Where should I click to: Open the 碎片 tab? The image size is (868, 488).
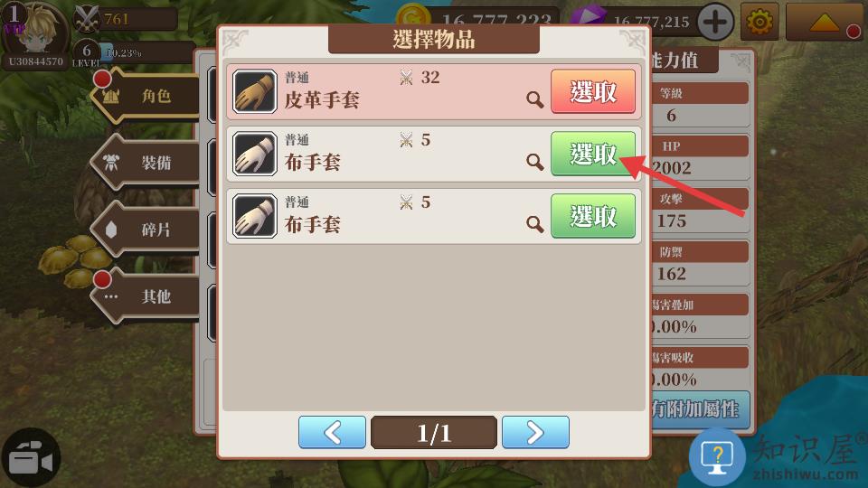pyautogui.click(x=146, y=229)
